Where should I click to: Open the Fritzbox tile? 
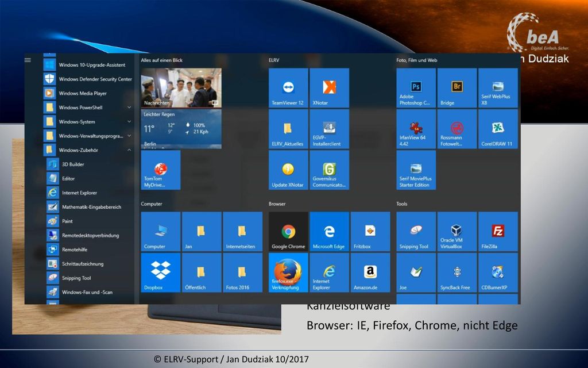370,231
